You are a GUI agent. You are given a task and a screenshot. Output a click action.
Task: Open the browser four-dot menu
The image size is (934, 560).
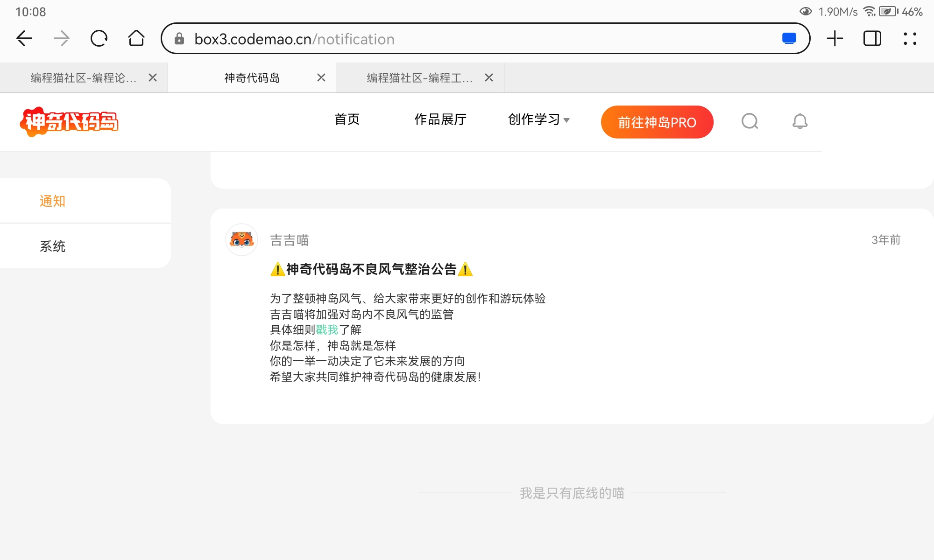tap(910, 38)
